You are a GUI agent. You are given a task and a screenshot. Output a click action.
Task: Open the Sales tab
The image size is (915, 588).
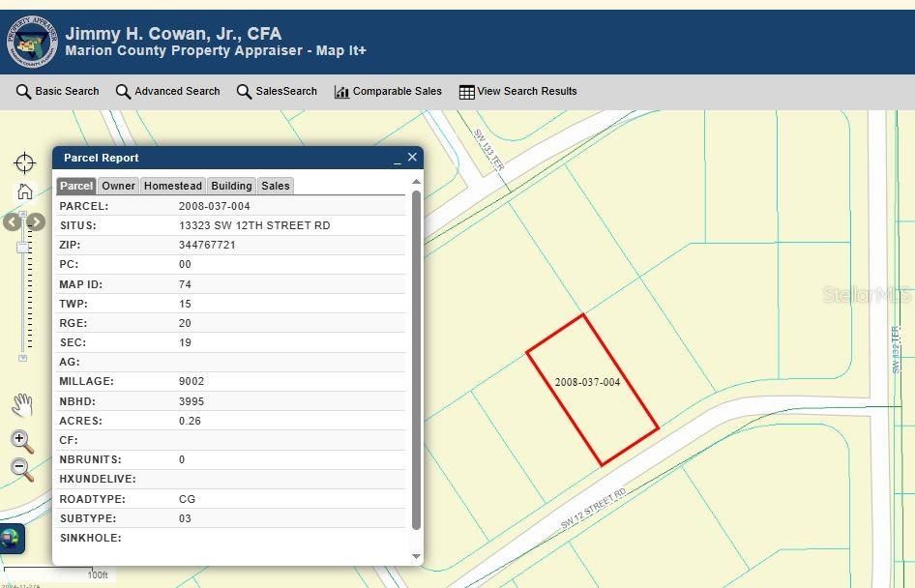click(x=275, y=186)
